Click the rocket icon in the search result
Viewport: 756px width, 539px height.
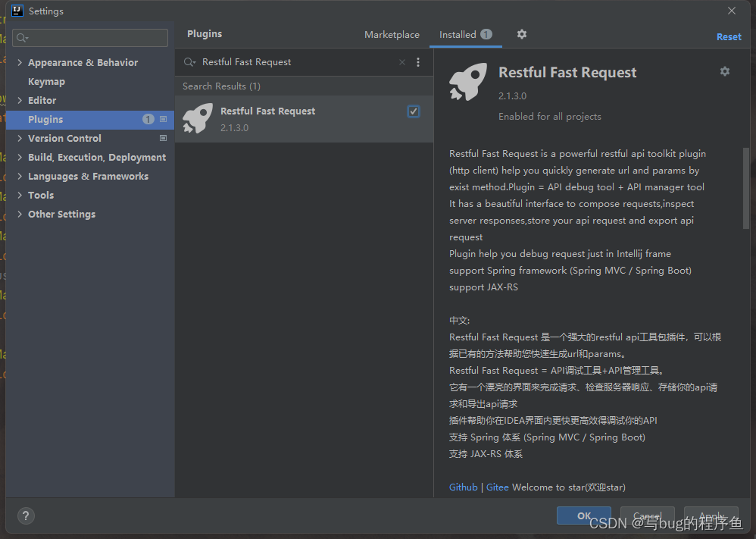[x=198, y=118]
